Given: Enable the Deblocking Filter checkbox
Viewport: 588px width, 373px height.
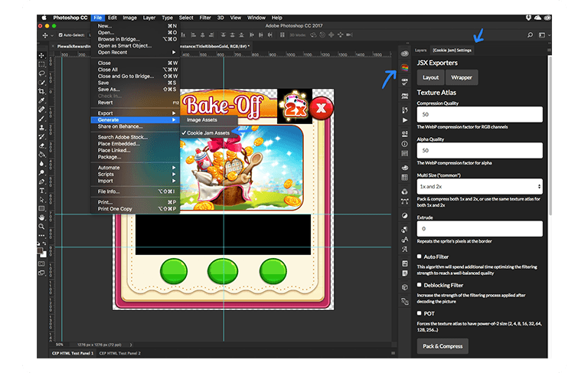Looking at the screenshot, I should click(x=420, y=285).
